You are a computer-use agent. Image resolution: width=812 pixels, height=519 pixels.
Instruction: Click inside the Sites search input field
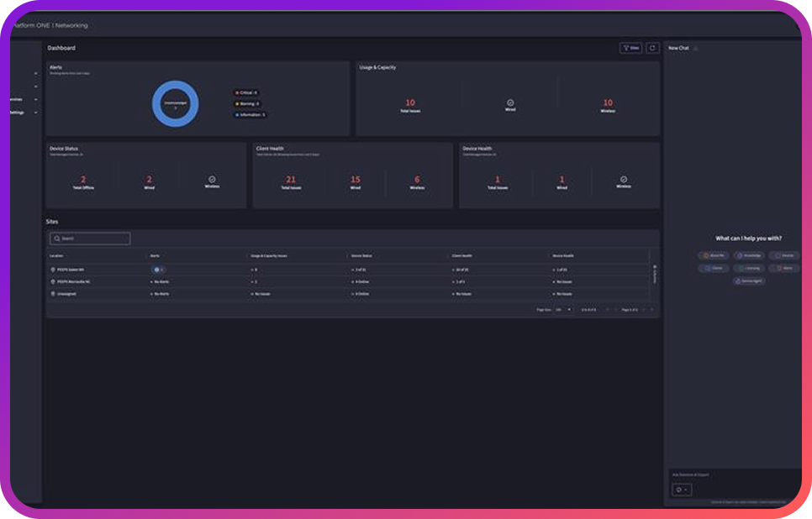(92, 238)
